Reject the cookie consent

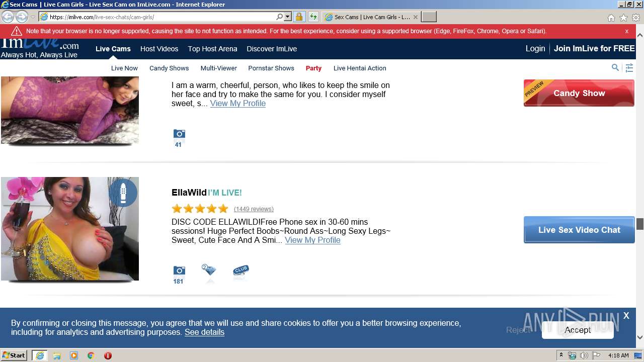[x=518, y=330]
